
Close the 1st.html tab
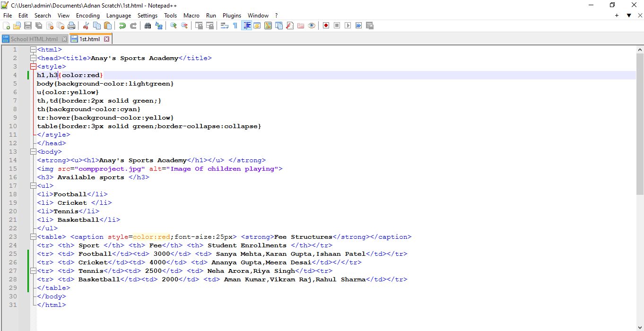pos(106,39)
